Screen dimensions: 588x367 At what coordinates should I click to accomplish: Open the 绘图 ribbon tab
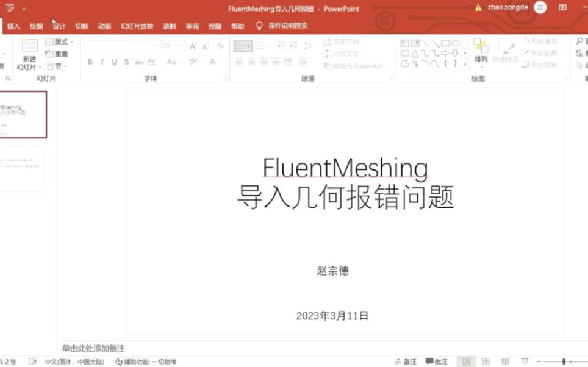pos(37,26)
